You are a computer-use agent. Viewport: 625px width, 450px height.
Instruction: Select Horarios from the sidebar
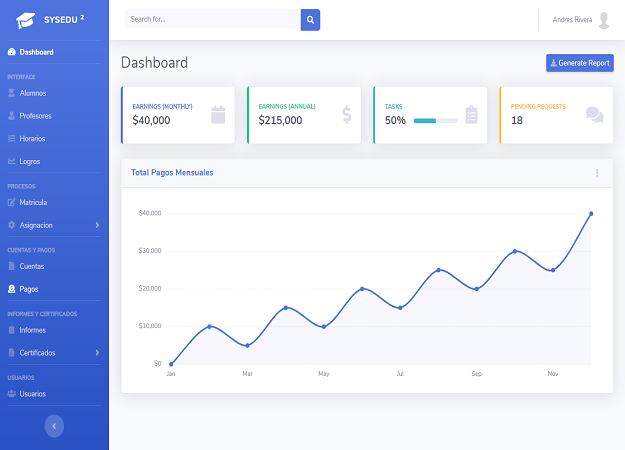pyautogui.click(x=32, y=138)
